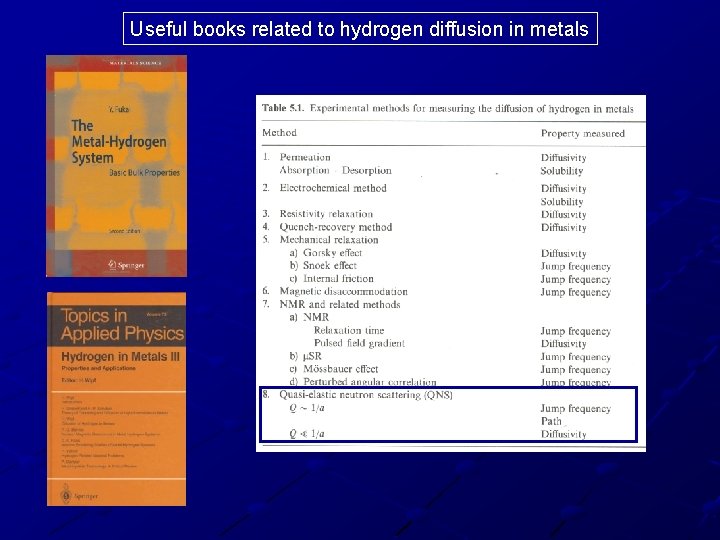720x540 pixels.
Task: Click the Springer logo on the Hydrogen in Metals III cover
Action: tap(79, 495)
